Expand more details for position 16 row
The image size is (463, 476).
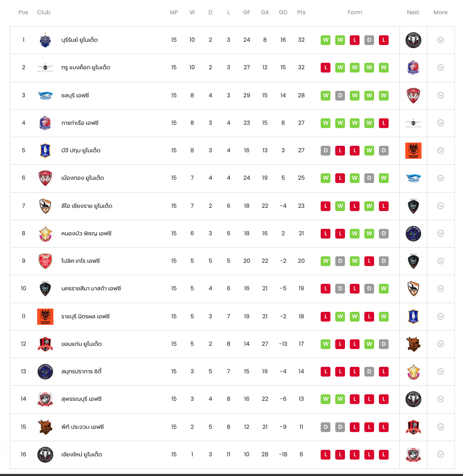[x=441, y=454]
